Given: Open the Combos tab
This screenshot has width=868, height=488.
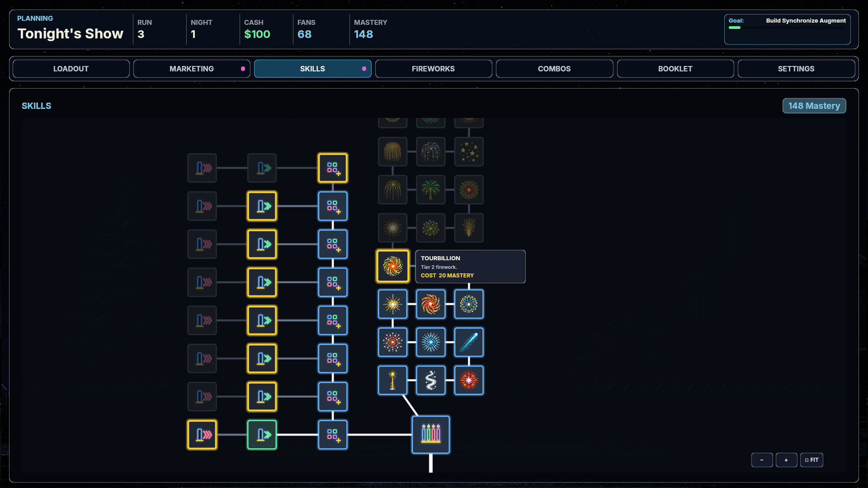Looking at the screenshot, I should coord(554,69).
